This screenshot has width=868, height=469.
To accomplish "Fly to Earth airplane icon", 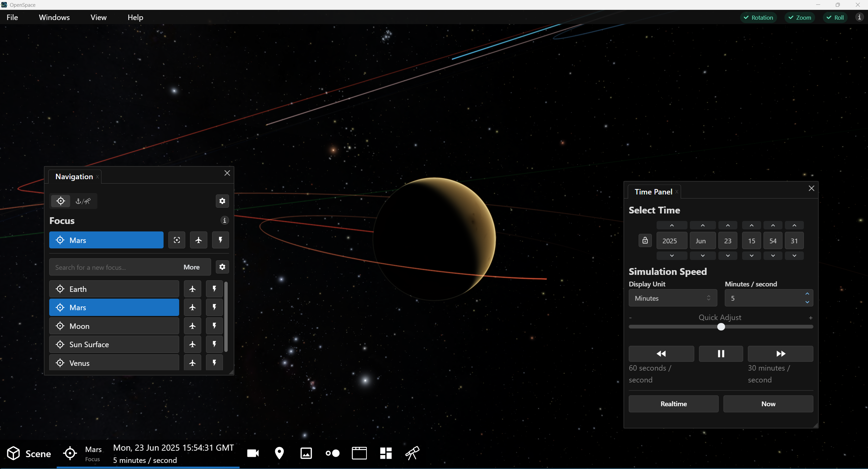I will coord(192,289).
